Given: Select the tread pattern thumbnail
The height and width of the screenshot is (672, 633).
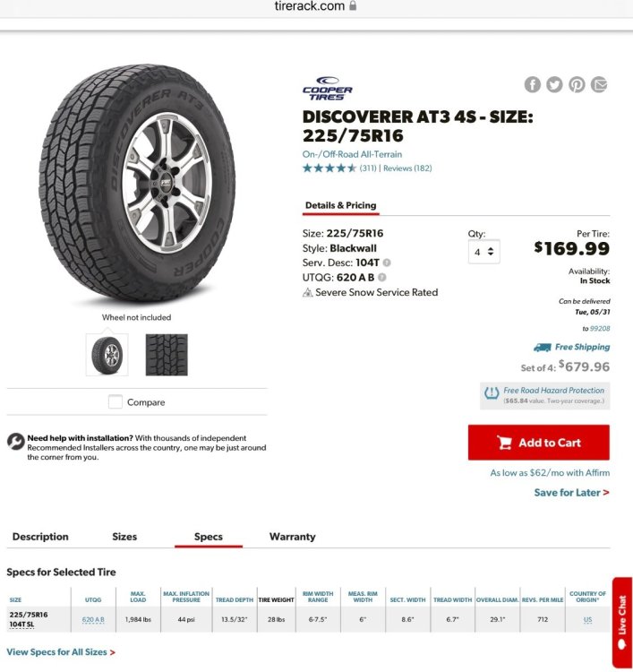Looking at the screenshot, I should pos(167,355).
